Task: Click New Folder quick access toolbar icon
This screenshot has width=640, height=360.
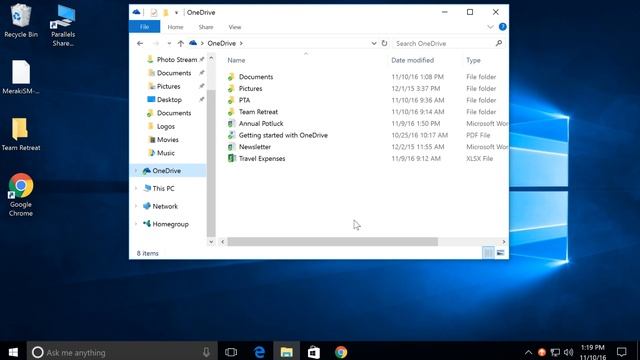Action: (x=166, y=13)
